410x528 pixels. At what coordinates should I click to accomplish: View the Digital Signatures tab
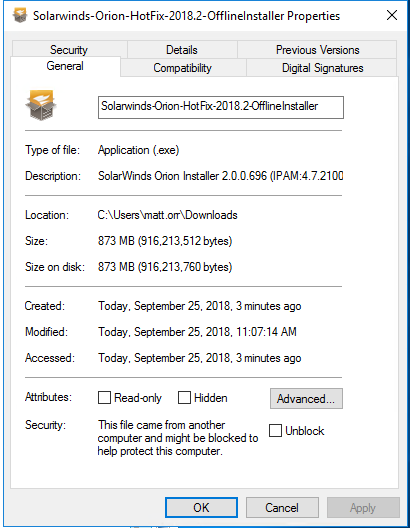322,68
